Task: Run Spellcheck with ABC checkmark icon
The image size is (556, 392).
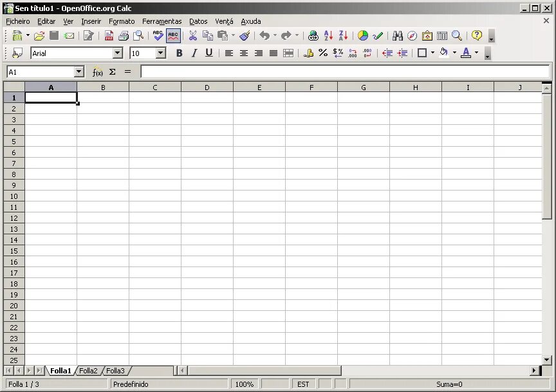Action: pyautogui.click(x=158, y=35)
